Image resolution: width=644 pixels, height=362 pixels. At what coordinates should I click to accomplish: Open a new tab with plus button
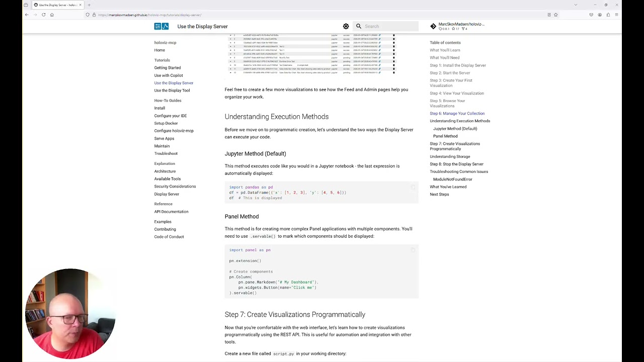click(89, 5)
